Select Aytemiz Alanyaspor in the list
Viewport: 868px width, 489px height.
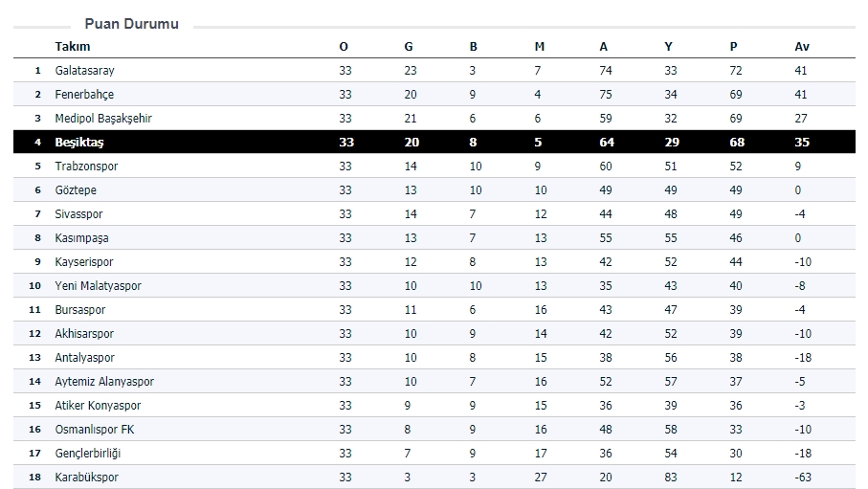104,381
